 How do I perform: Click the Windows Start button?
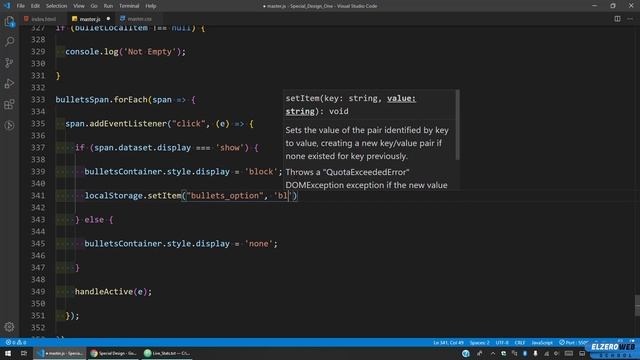click(8, 353)
